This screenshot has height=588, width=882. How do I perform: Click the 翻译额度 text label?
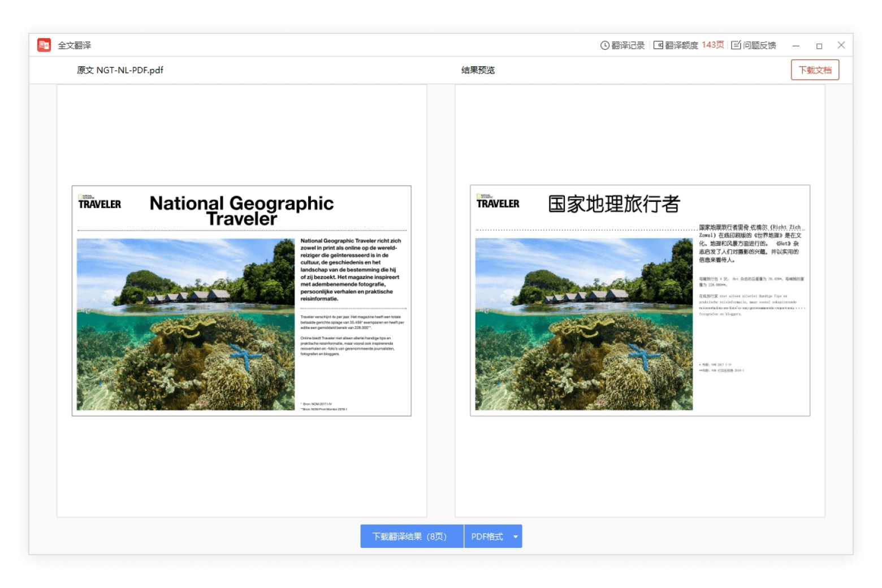coord(681,45)
